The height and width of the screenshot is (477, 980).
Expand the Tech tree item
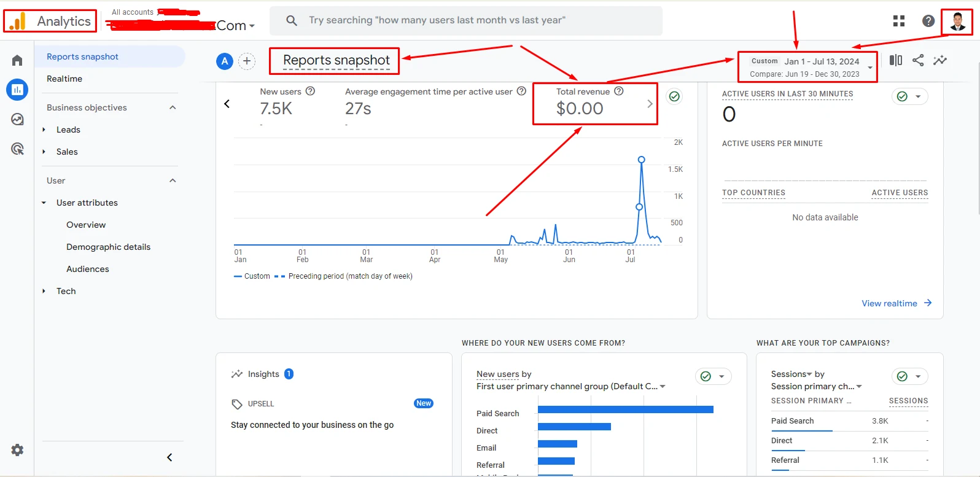point(44,291)
